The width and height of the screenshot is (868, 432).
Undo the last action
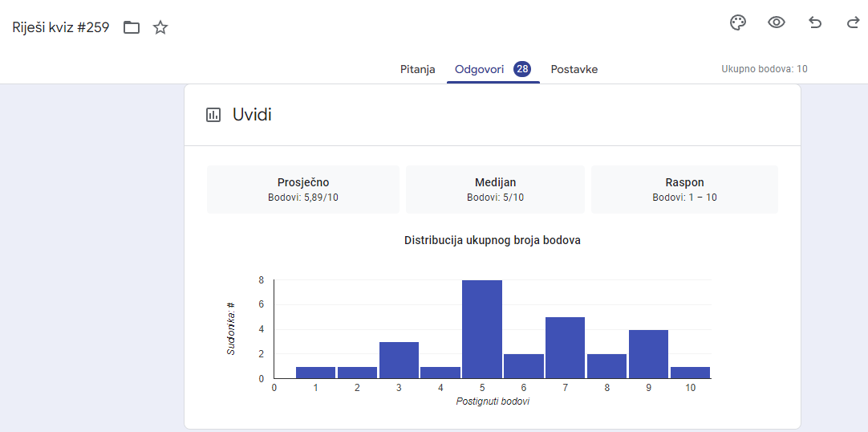pos(815,22)
